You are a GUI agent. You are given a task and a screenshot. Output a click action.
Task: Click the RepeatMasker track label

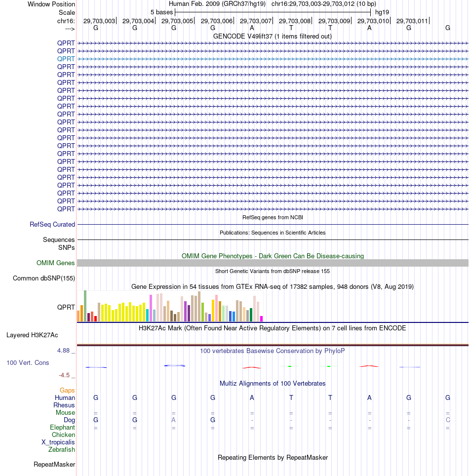[x=54, y=465]
